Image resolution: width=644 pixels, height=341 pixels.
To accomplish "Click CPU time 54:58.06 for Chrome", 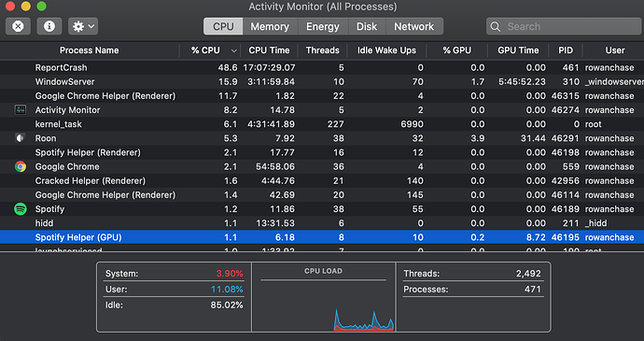I will pyautogui.click(x=274, y=166).
